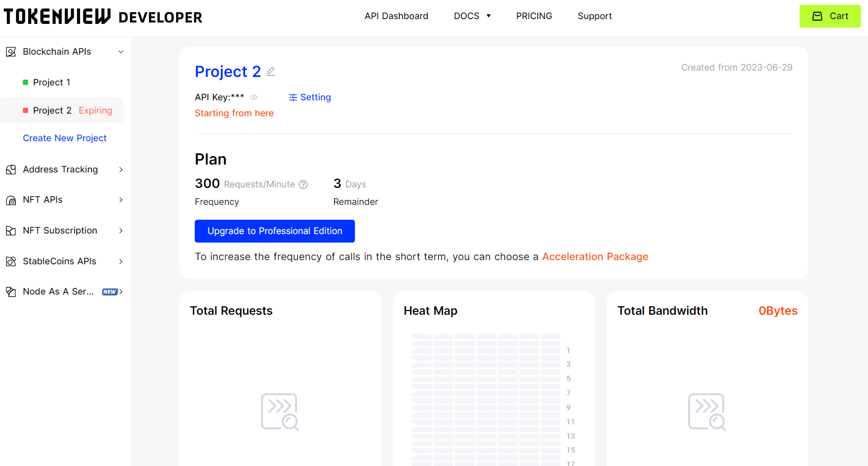Viewport: 868px width, 466px height.
Task: Expand the Node As A Service chevron
Action: tap(121, 291)
